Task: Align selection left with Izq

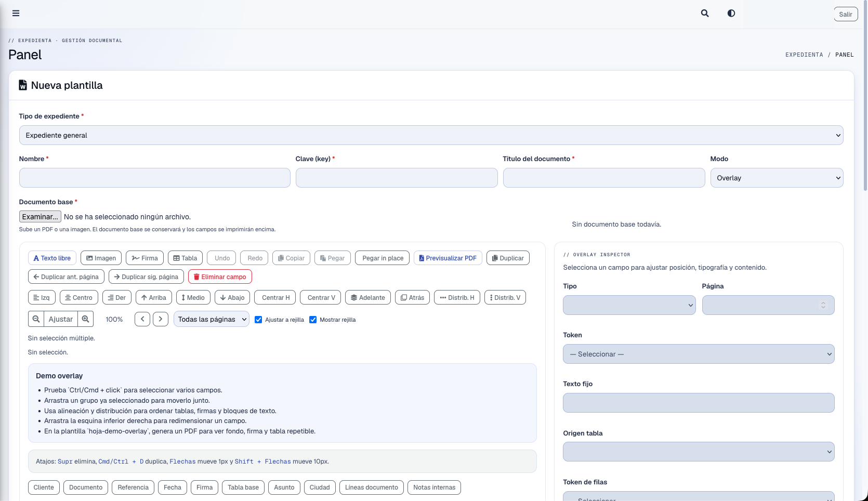Action: (x=42, y=298)
